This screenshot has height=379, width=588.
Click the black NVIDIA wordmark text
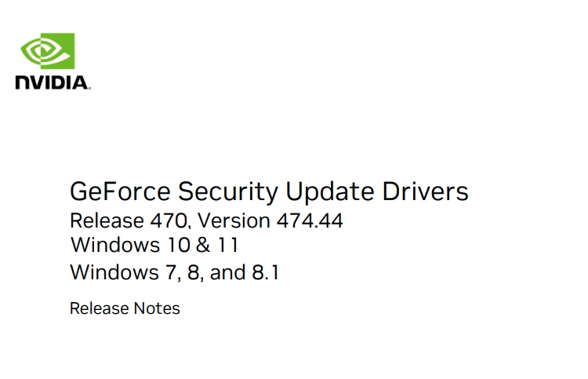tap(53, 82)
